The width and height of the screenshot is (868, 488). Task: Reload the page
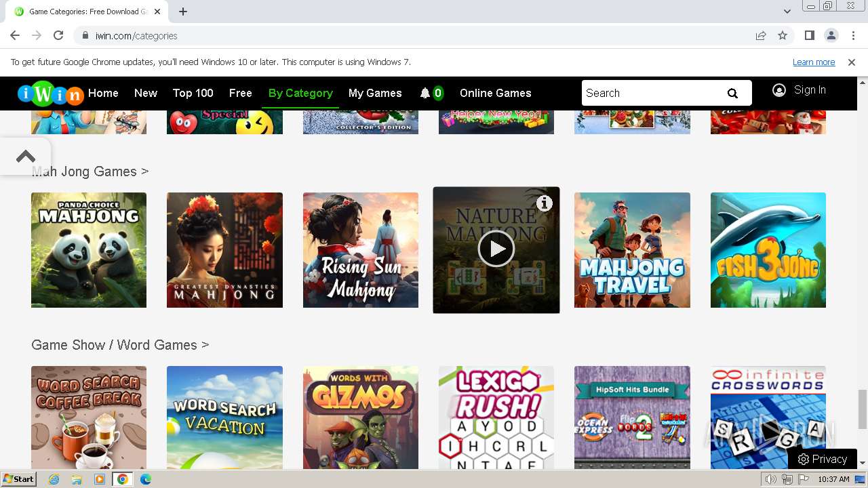click(x=58, y=35)
